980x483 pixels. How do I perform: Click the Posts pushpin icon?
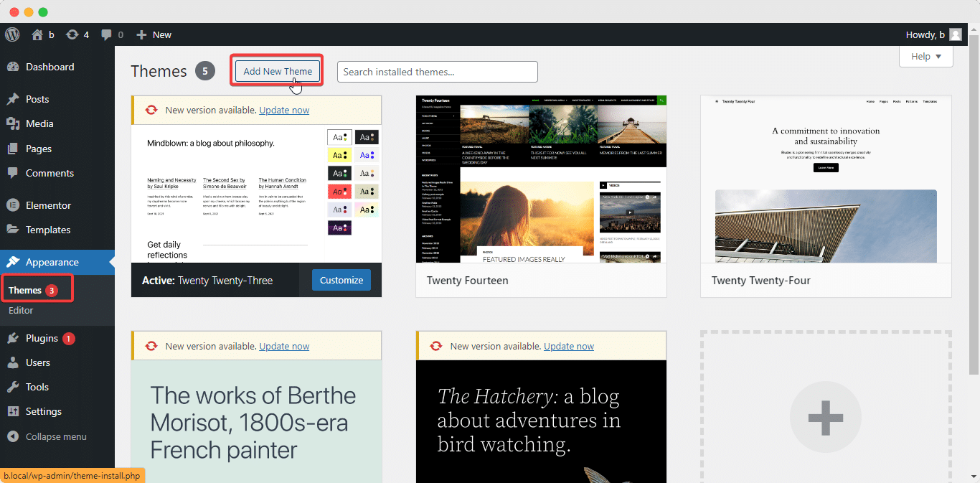tap(13, 99)
